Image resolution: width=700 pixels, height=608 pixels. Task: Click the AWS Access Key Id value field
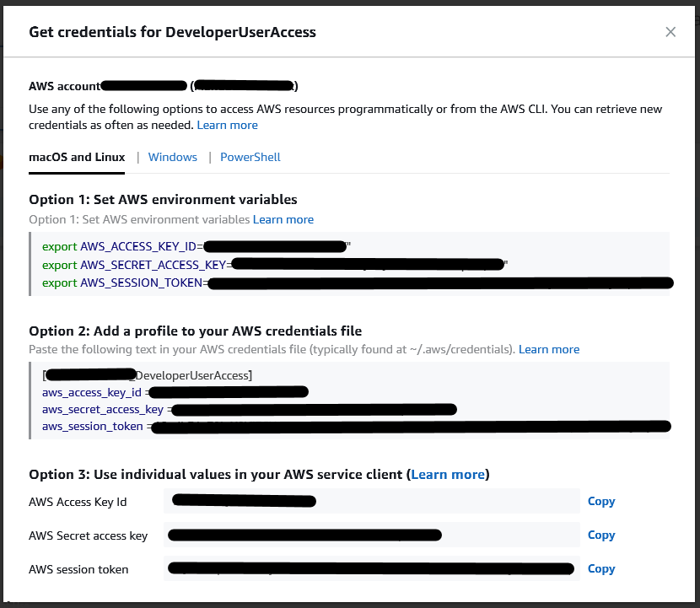372,501
